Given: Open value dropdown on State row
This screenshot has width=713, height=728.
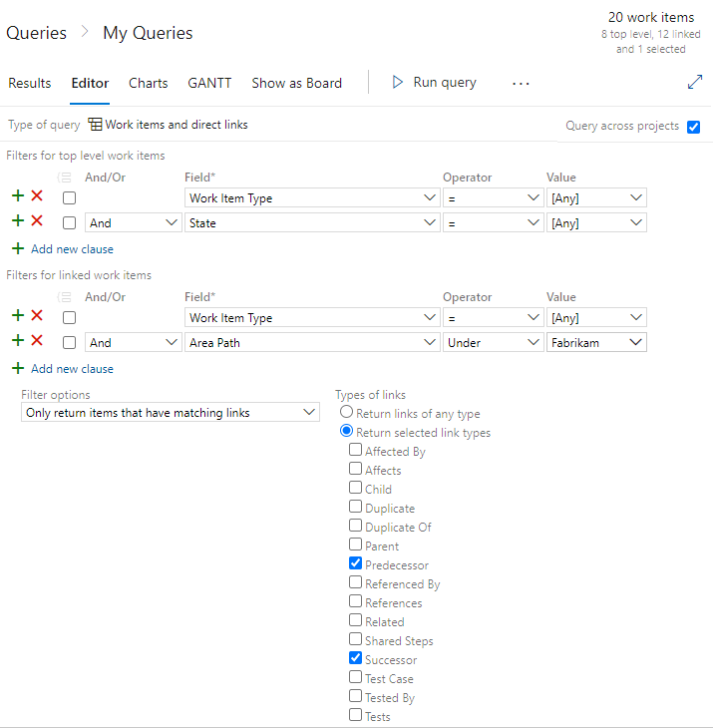Looking at the screenshot, I should 596,223.
